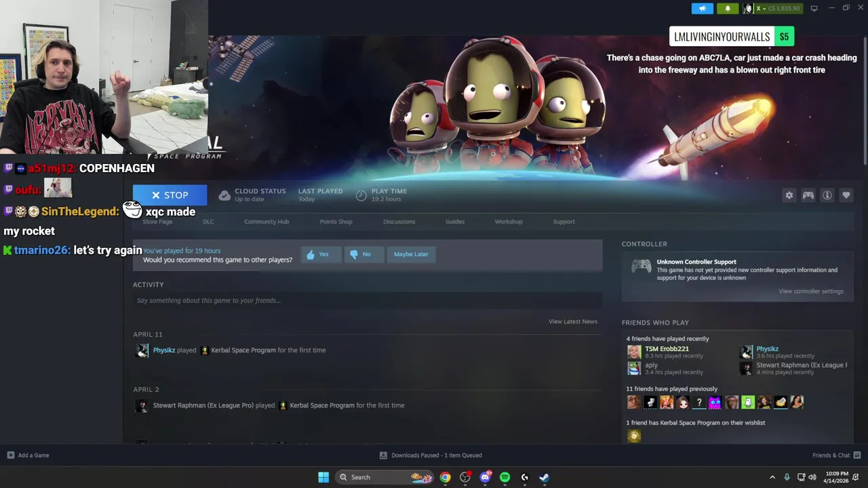Open the Workshop tab
868x488 pixels.
[x=509, y=222]
